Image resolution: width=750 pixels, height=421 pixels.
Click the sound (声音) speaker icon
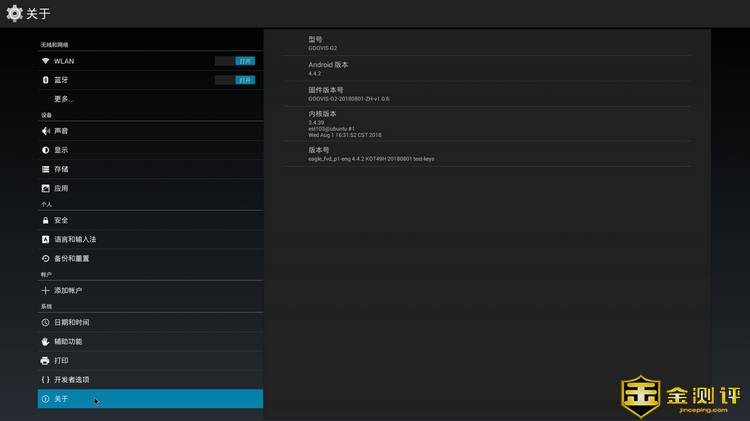coord(45,131)
